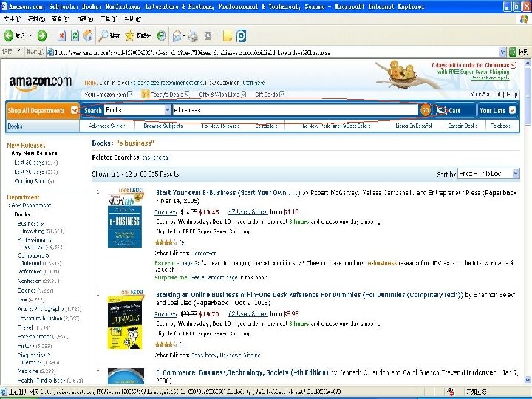The height and width of the screenshot is (399, 532).
Task: Open the Favorites star icon
Action: point(129,35)
